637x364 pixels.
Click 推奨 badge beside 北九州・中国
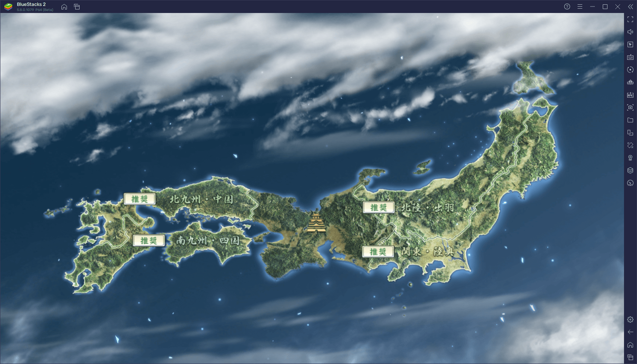pyautogui.click(x=140, y=199)
